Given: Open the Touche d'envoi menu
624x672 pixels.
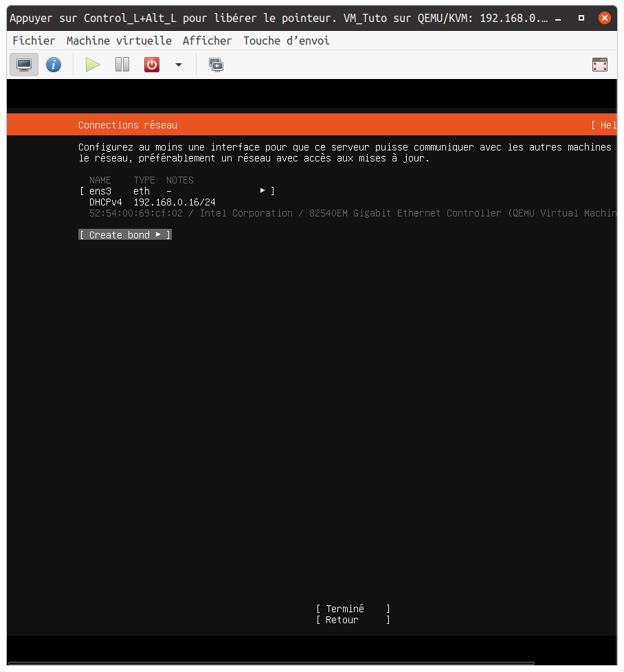Looking at the screenshot, I should [x=286, y=41].
